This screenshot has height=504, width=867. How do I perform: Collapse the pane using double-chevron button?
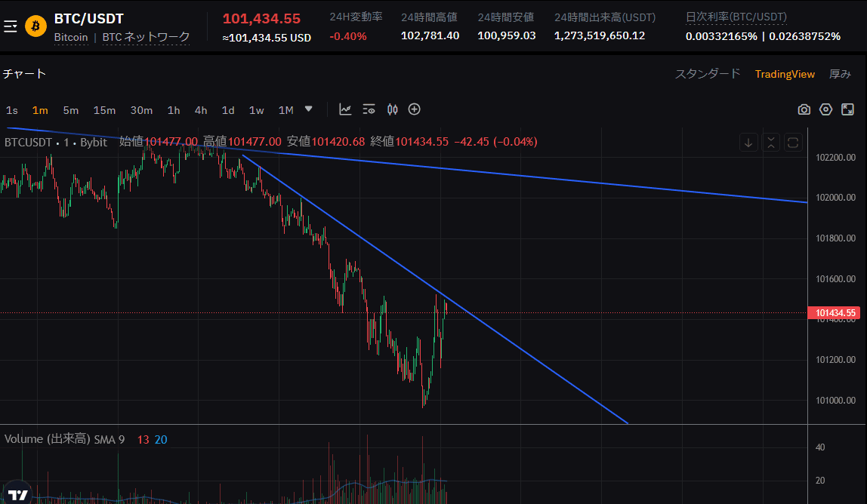[770, 142]
